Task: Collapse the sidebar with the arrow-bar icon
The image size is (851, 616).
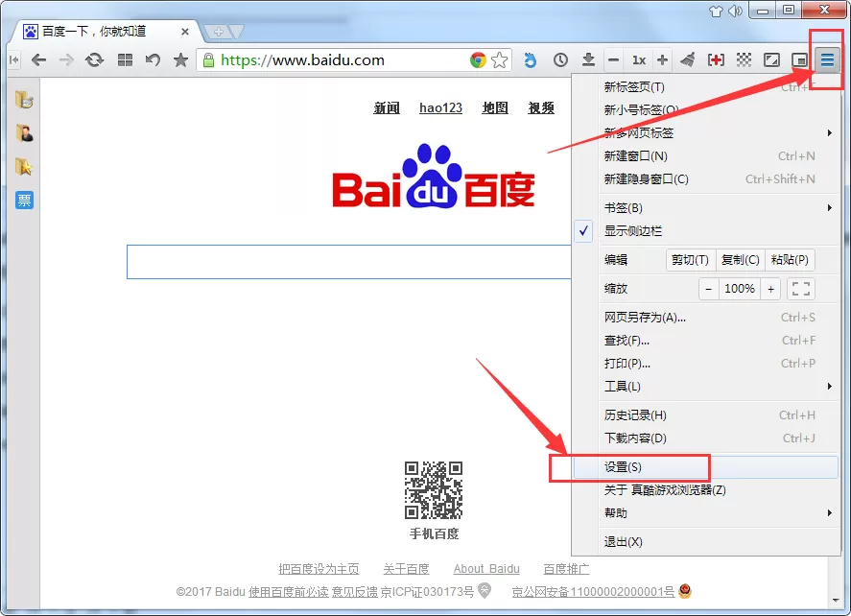Action: coord(13,59)
